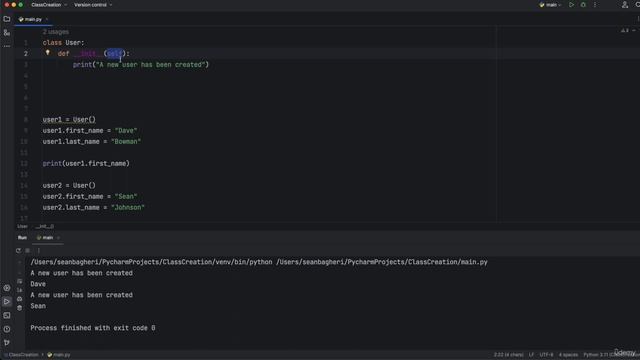Screen dimensions: 640x360
Task: Open the Version control dropdown
Action: click(93, 5)
